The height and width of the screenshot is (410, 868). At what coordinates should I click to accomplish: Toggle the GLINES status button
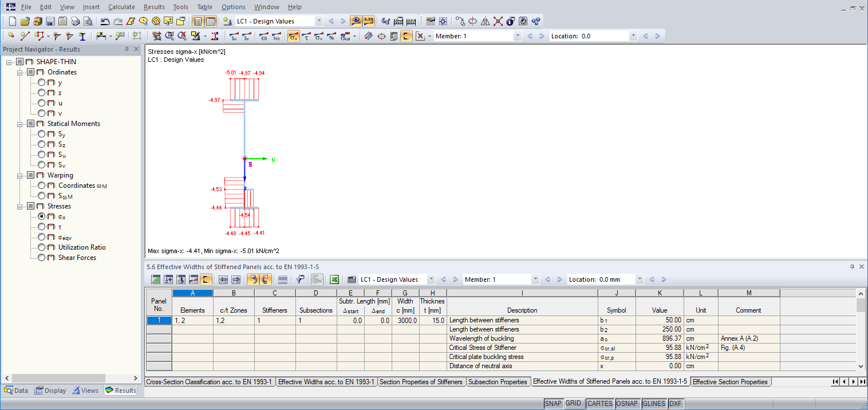(x=654, y=403)
